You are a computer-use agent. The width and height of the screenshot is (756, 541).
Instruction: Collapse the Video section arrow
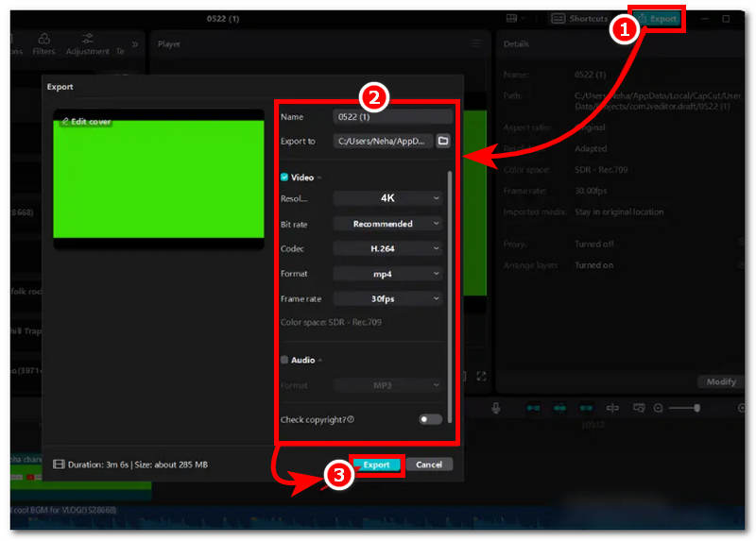point(319,178)
